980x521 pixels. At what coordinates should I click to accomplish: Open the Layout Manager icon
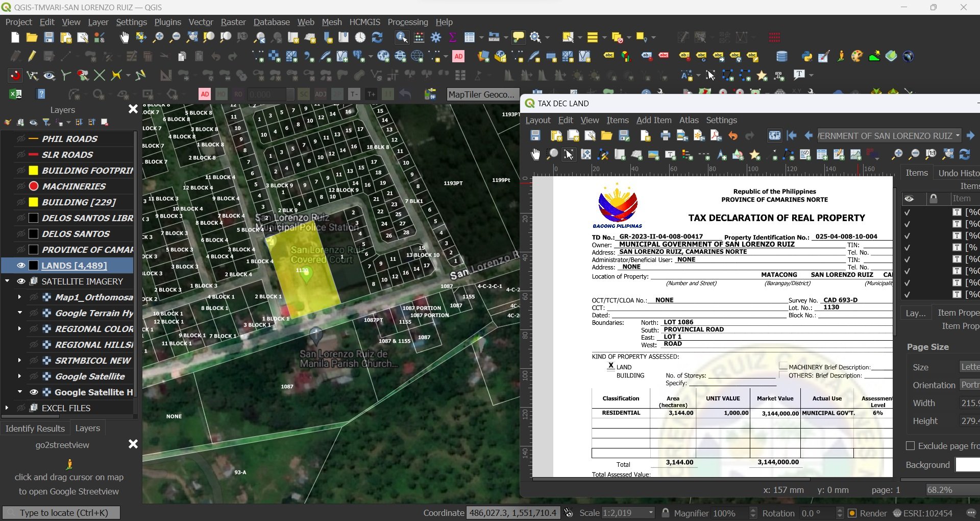(x=83, y=37)
